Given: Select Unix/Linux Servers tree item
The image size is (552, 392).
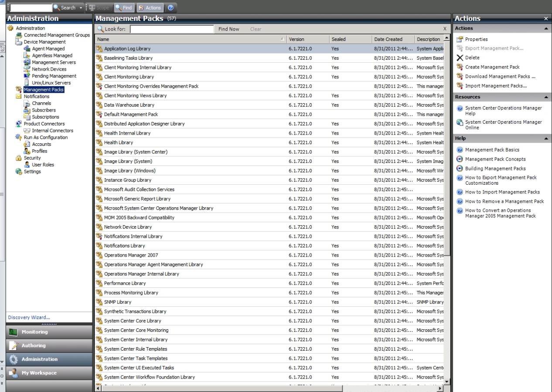Looking at the screenshot, I should [x=51, y=83].
